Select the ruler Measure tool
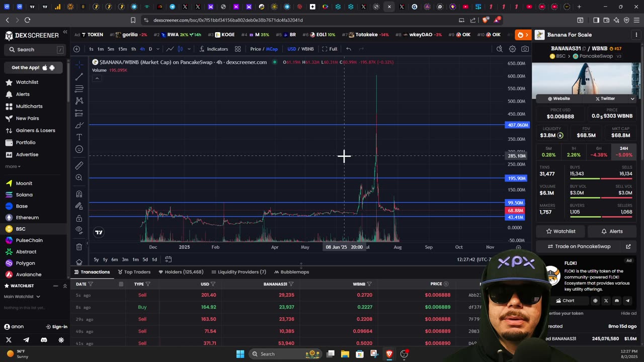 [x=79, y=165]
